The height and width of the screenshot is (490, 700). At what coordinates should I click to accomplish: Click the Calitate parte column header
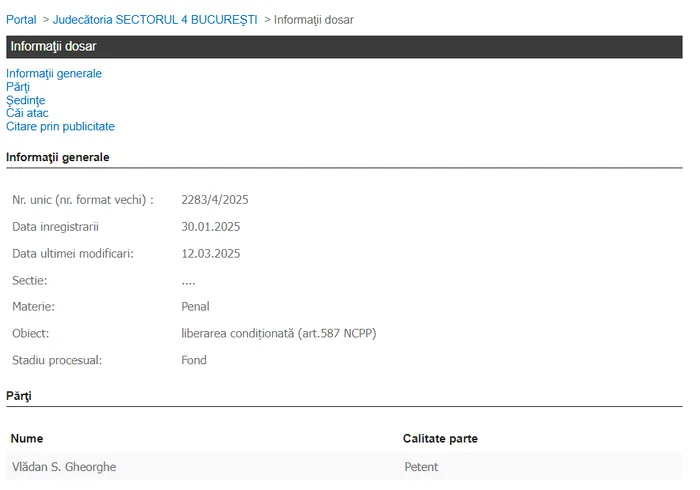coord(440,439)
